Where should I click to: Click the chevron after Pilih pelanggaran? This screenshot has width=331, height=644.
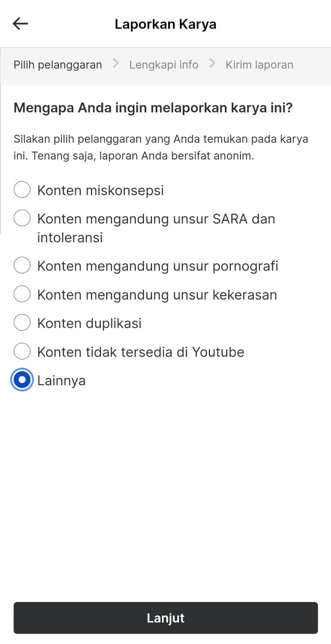coord(116,64)
